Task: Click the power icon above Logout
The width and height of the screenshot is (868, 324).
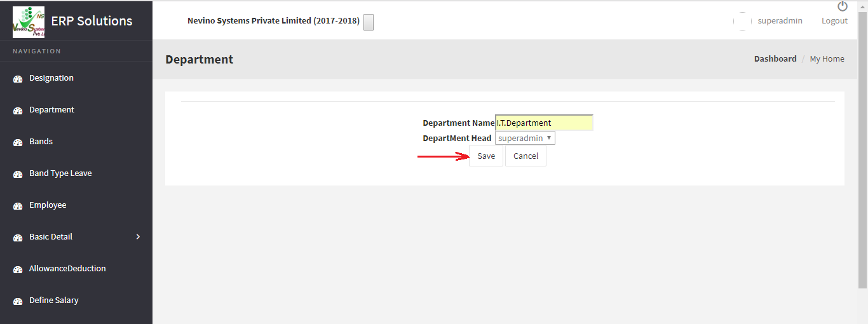Action: 843,6
